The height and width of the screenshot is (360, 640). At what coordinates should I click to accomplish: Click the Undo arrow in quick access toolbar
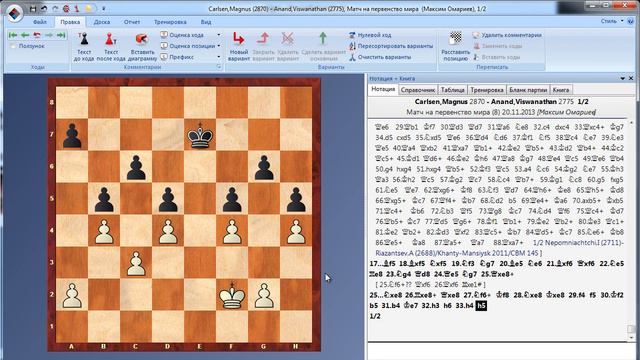(x=44, y=8)
